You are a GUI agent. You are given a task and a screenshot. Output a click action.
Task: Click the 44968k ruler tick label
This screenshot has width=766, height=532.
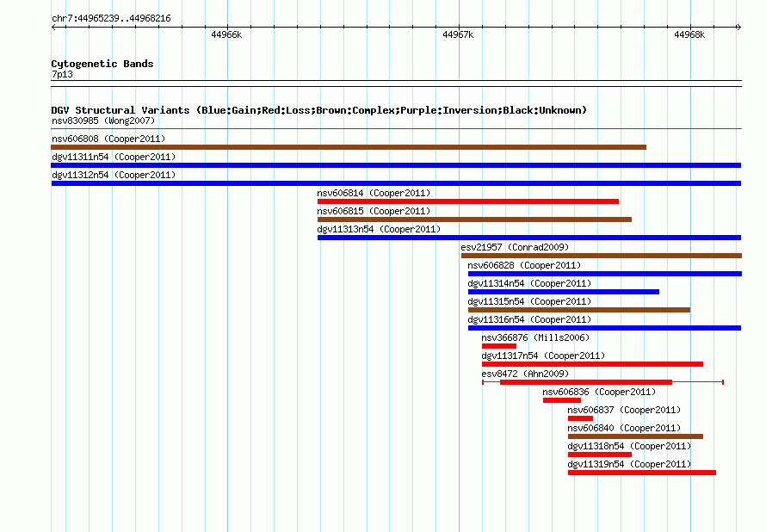click(689, 34)
